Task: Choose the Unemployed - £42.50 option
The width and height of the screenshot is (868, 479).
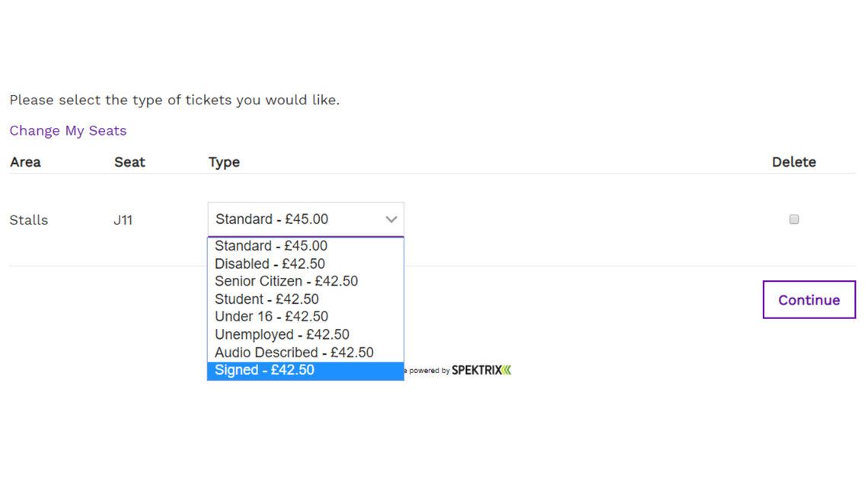Action: click(305, 334)
